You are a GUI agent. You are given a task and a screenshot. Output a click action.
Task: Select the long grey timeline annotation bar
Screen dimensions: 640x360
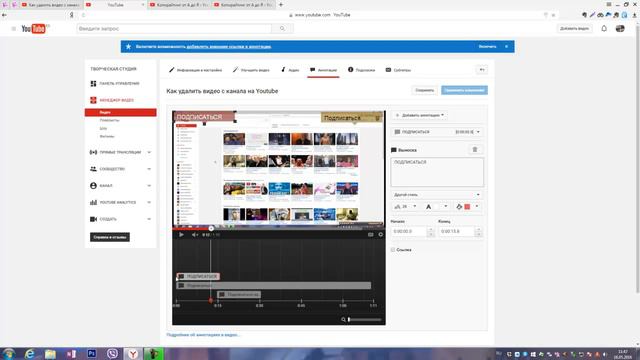click(x=274, y=286)
